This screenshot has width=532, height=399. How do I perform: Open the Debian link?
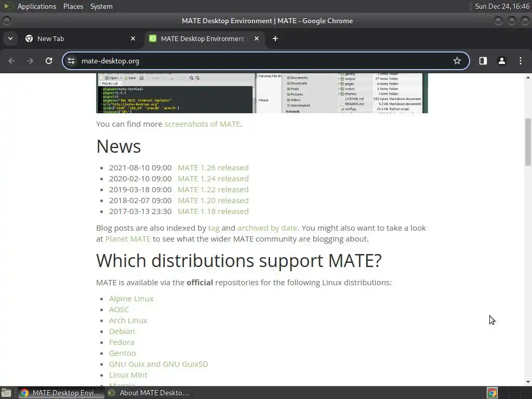tap(122, 331)
